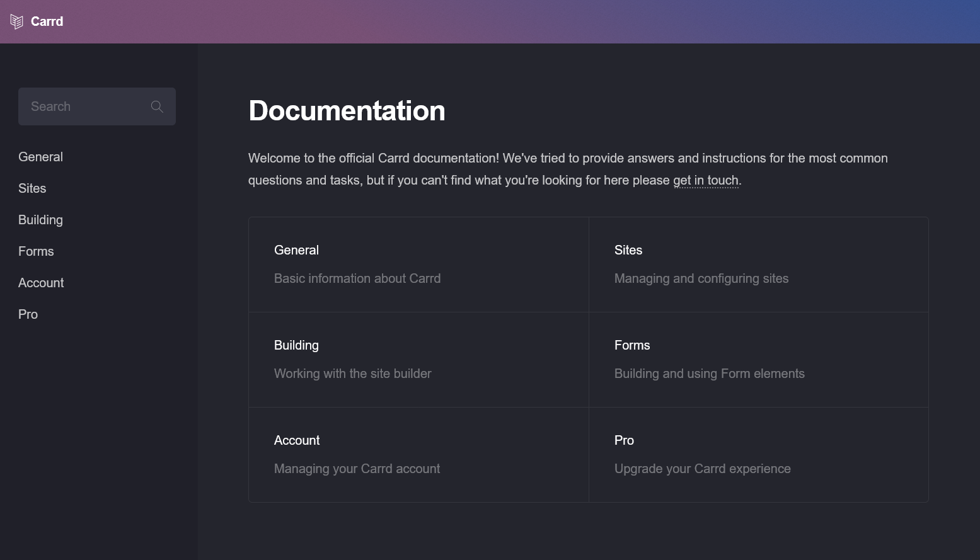Open the Pro card heading
This screenshot has width=980, height=560.
click(624, 440)
